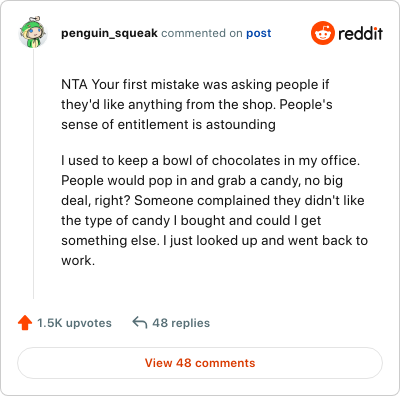The height and width of the screenshot is (396, 400).
Task: Click the Reddit Snoo logo icon
Action: point(322,33)
